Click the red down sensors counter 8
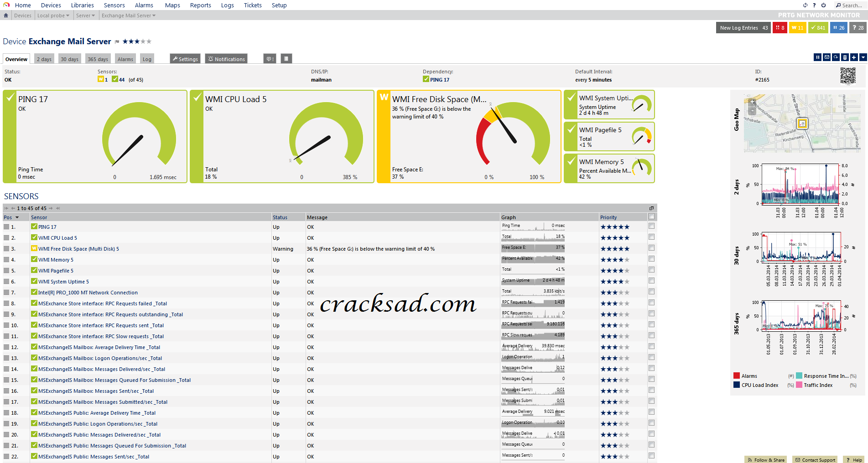 point(780,28)
